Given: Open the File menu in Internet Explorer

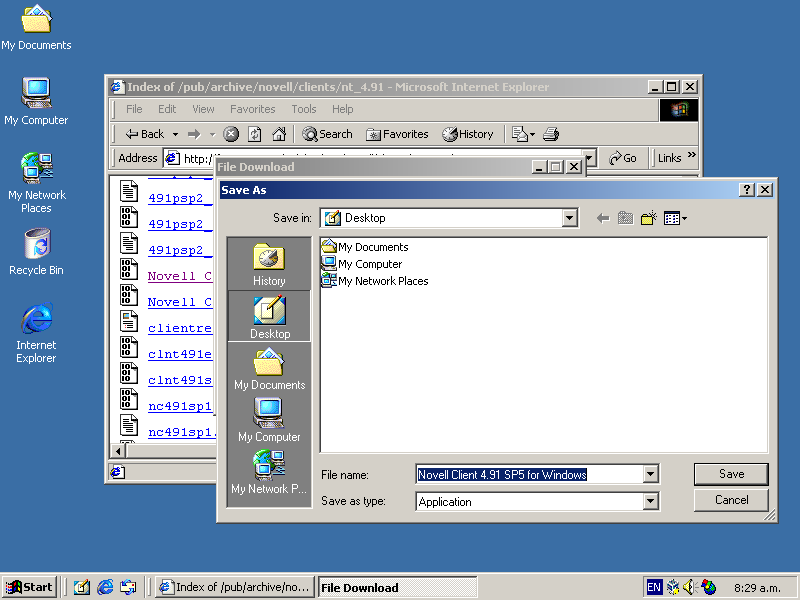Looking at the screenshot, I should point(134,109).
